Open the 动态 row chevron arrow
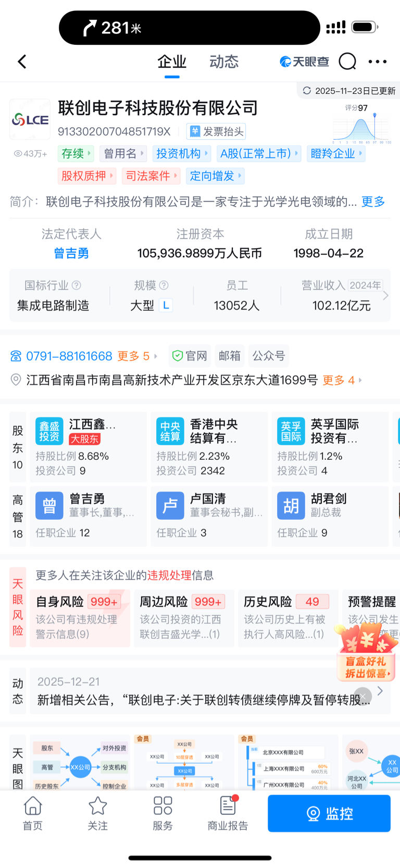This screenshot has height=868, width=400. pyautogui.click(x=380, y=691)
